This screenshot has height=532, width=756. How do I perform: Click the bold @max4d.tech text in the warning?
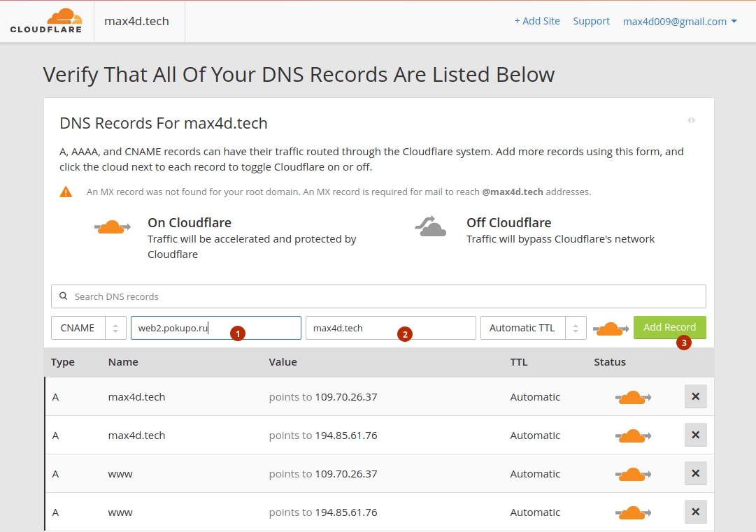(x=513, y=192)
